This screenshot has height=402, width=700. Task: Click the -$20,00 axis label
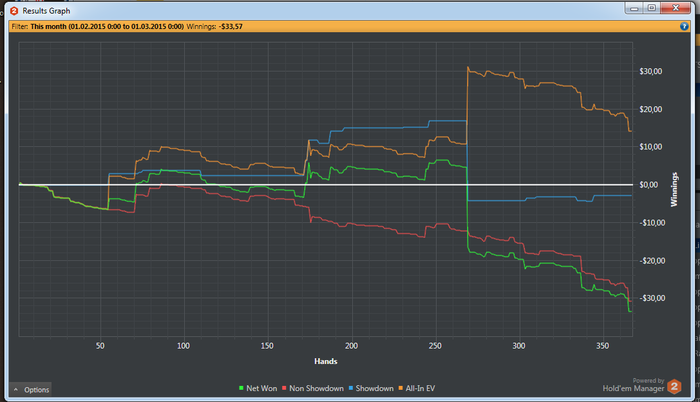[652, 261]
